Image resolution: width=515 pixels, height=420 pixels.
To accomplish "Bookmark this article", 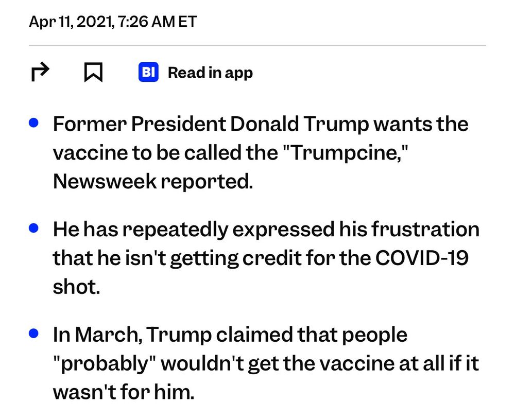I will [93, 72].
